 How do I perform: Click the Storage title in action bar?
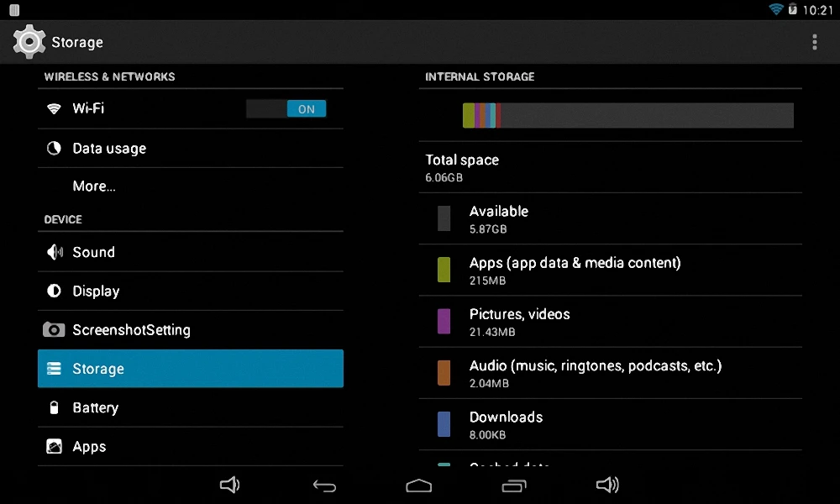pyautogui.click(x=77, y=42)
